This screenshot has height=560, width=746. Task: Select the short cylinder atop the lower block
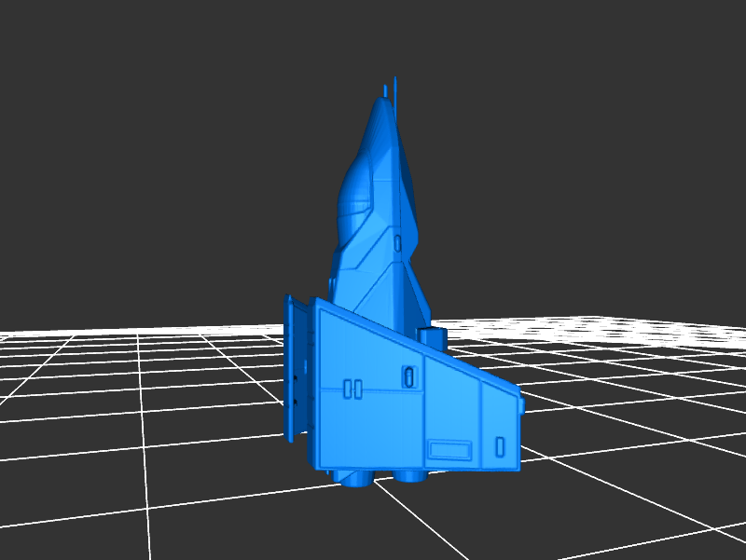pos(431,337)
